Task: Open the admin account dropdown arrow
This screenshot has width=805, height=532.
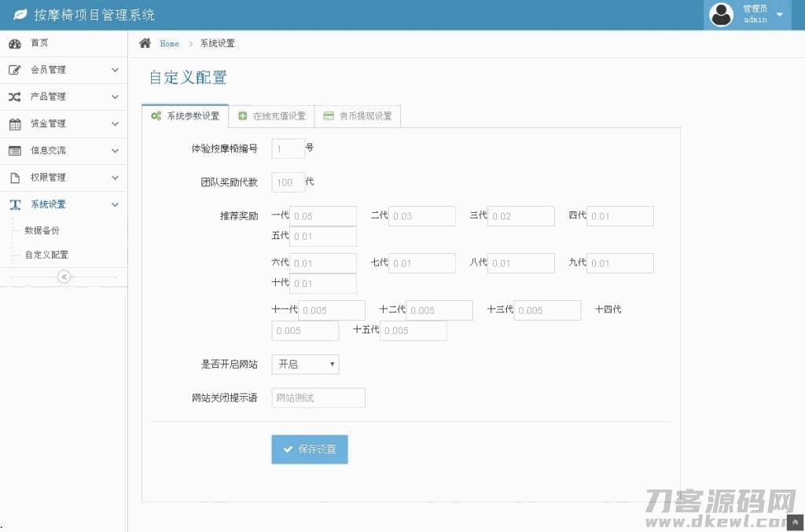Action: (779, 15)
